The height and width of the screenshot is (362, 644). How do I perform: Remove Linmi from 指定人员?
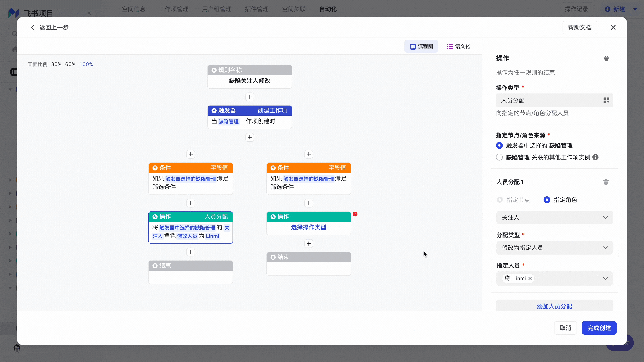(530, 278)
